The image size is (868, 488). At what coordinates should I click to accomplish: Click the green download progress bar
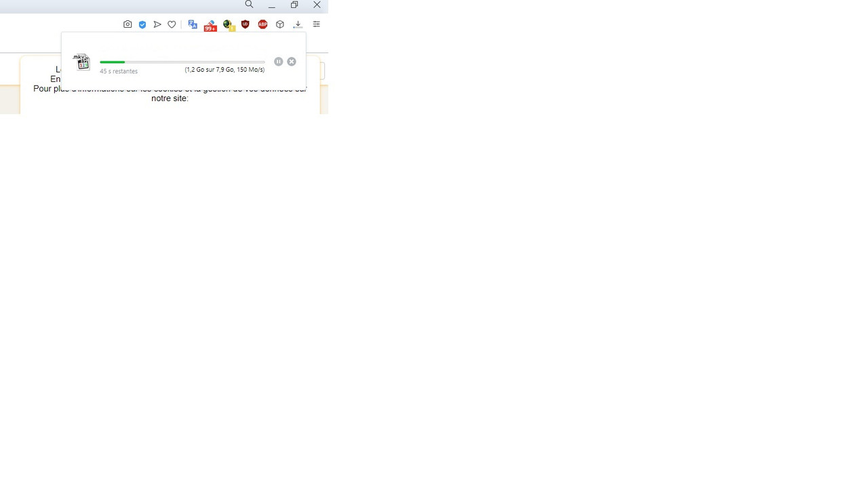(182, 62)
